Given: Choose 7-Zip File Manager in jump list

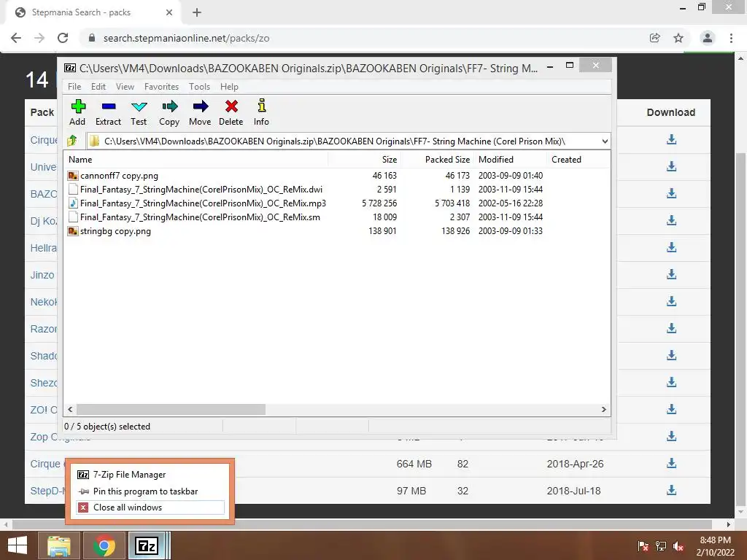Looking at the screenshot, I should tap(150, 475).
